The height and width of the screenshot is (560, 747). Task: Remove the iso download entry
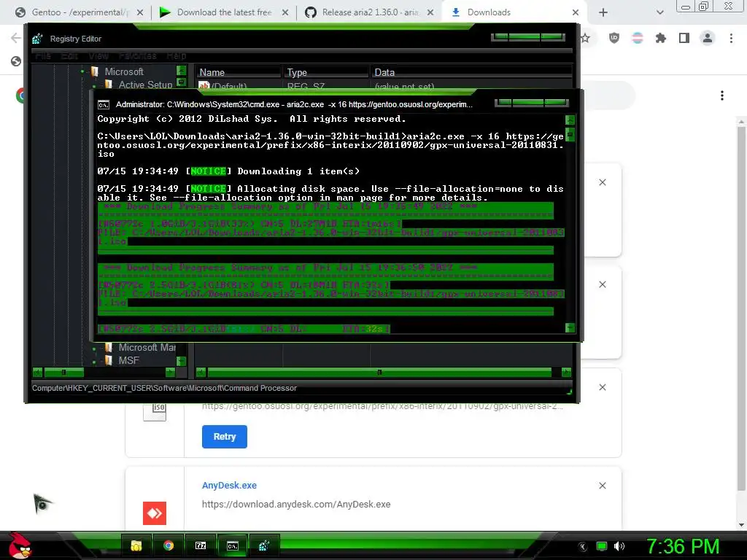603,387
